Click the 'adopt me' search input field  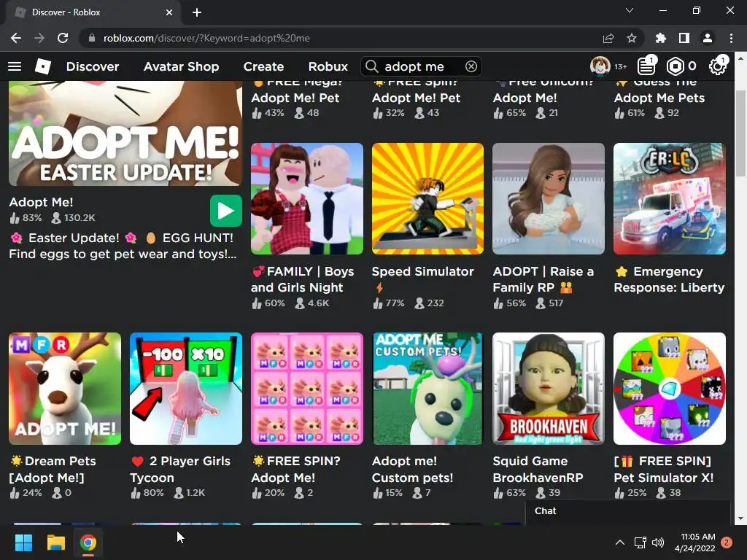click(x=422, y=66)
